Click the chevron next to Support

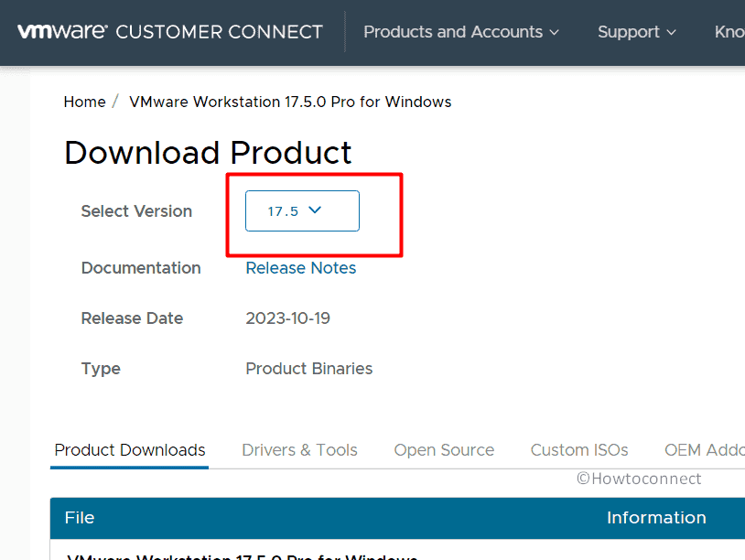pos(674,33)
